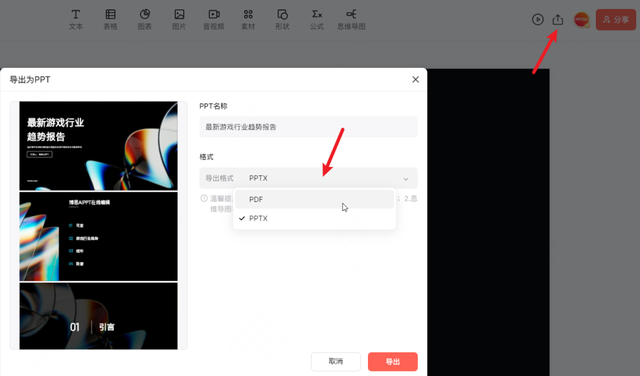Click the PPT名称 name input field
Screen dimensions: 640x376
point(309,127)
